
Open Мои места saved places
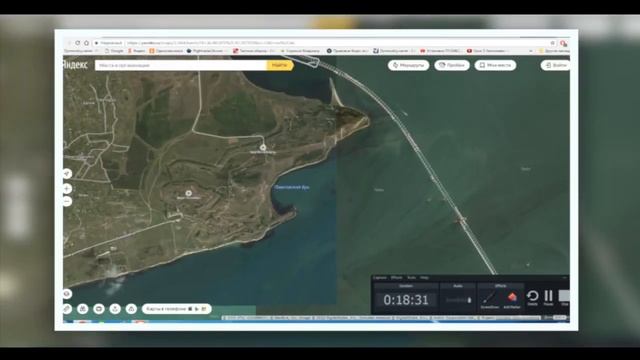pyautogui.click(x=495, y=65)
